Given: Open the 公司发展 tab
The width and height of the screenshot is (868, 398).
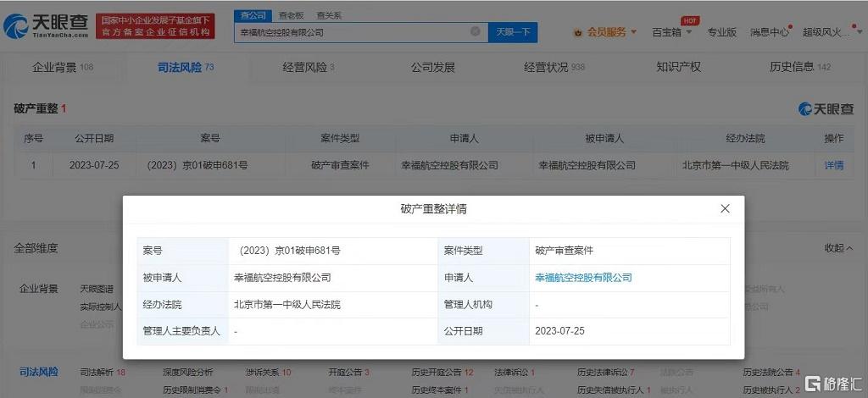Looking at the screenshot, I should click(x=433, y=68).
